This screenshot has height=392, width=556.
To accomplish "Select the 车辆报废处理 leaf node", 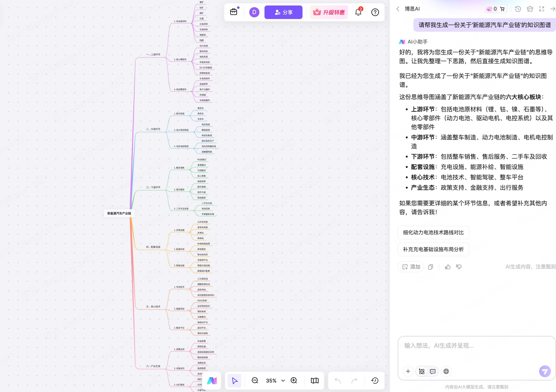I will click(x=208, y=214).
